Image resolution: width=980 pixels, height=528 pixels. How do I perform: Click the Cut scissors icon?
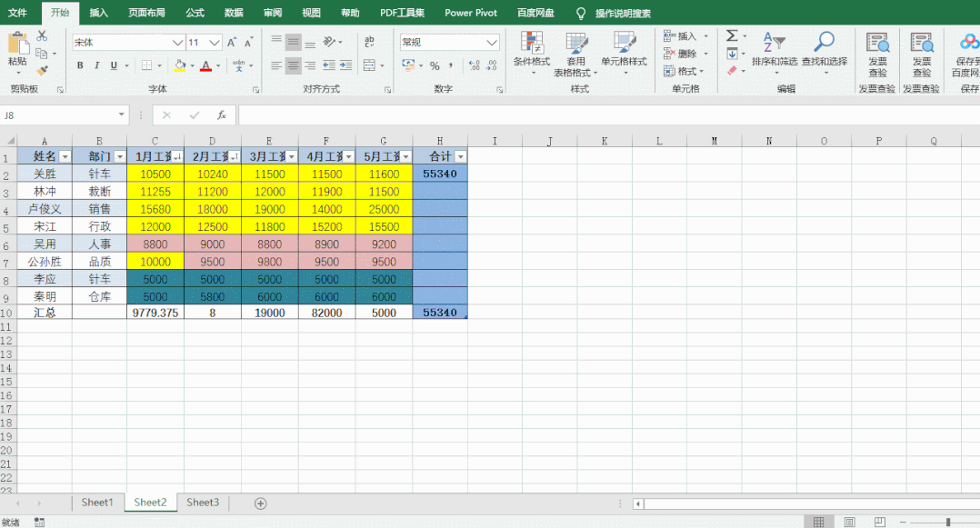[42, 35]
